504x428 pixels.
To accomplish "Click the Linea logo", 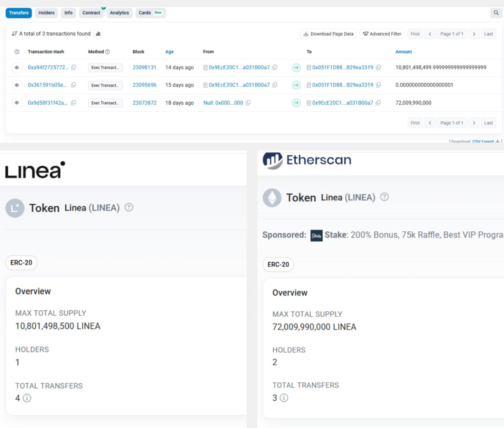I will click(x=35, y=170).
